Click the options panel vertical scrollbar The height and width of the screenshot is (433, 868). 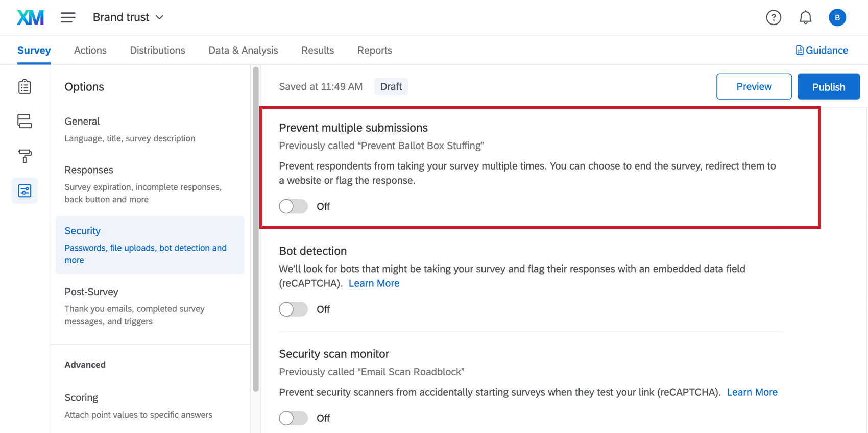coord(256,230)
